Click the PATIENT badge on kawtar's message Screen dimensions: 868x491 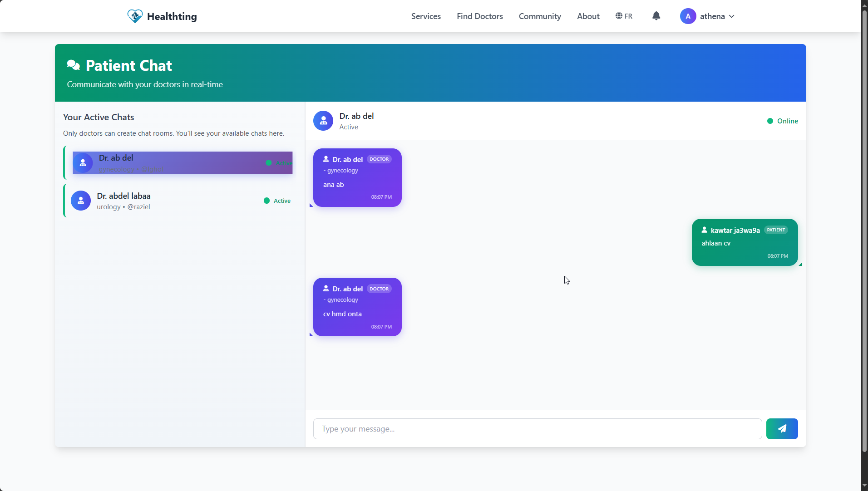click(x=776, y=230)
